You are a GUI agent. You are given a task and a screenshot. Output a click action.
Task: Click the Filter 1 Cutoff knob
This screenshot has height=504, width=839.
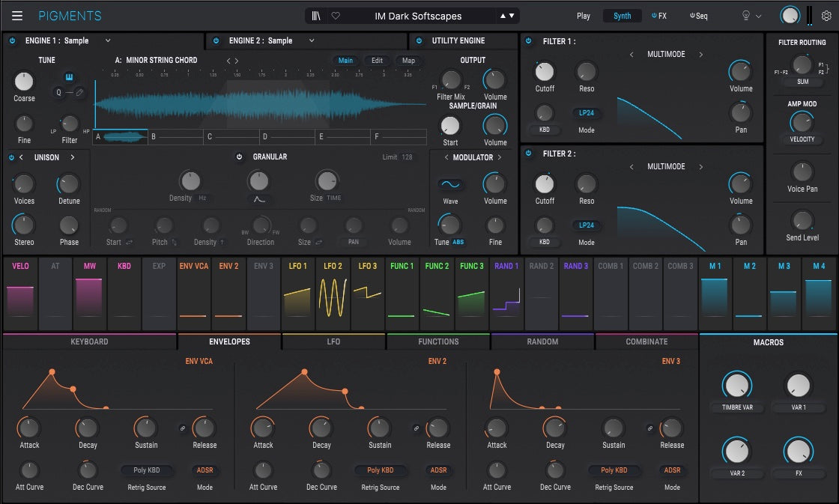point(545,72)
